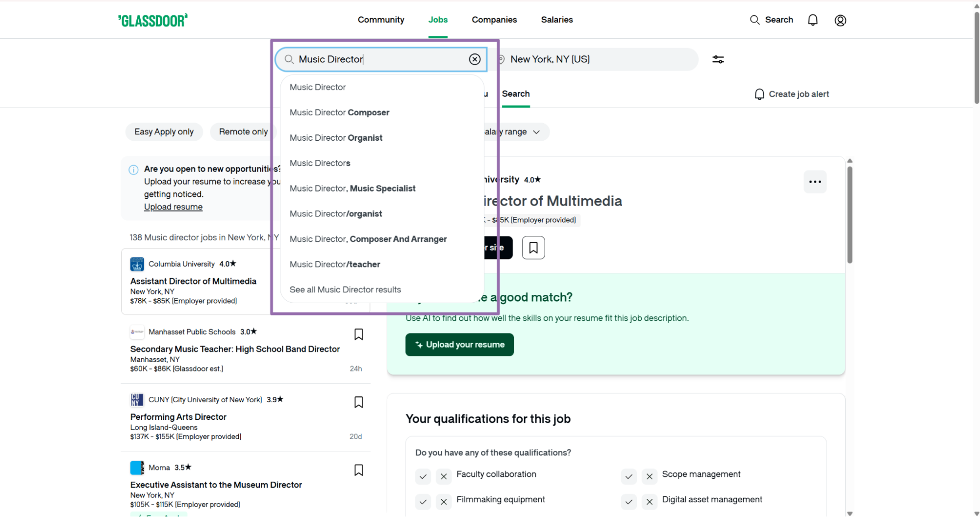Image resolution: width=980 pixels, height=517 pixels.
Task: Reject Scope management qualification with X
Action: click(649, 476)
